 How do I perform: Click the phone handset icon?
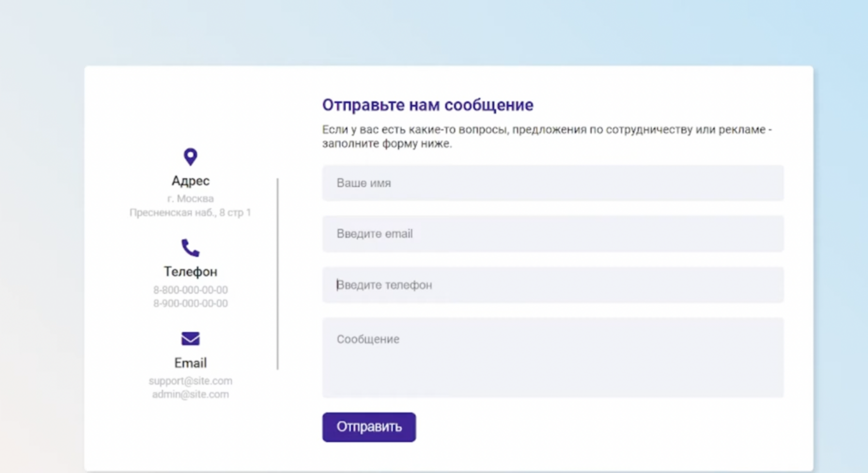coord(190,248)
